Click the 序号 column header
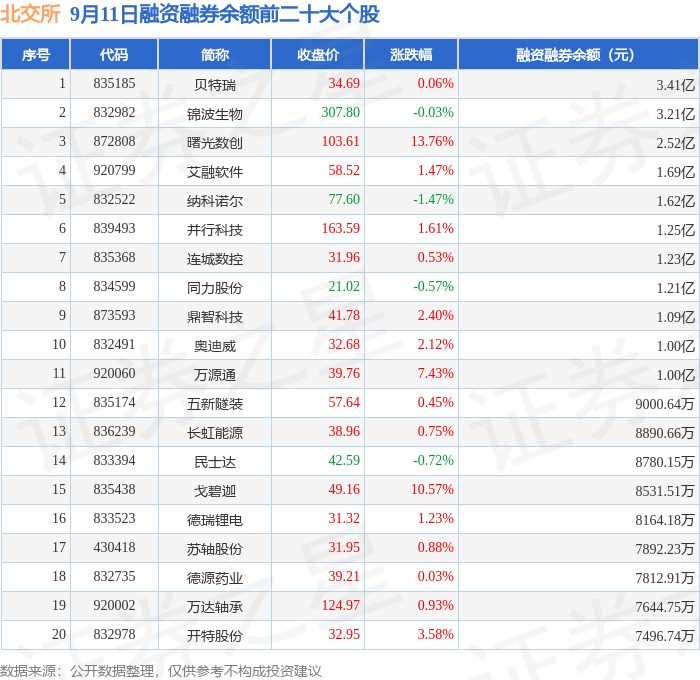 pyautogui.click(x=36, y=55)
